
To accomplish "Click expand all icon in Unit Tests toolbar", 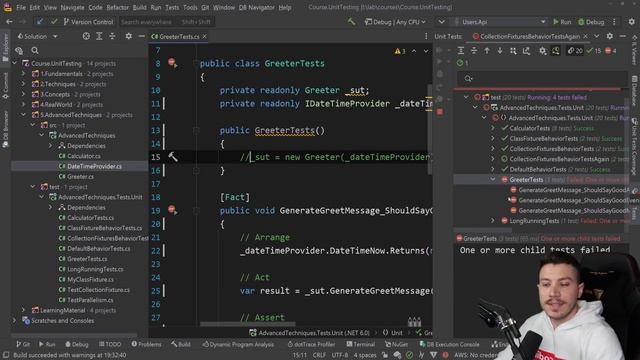I will 461,51.
